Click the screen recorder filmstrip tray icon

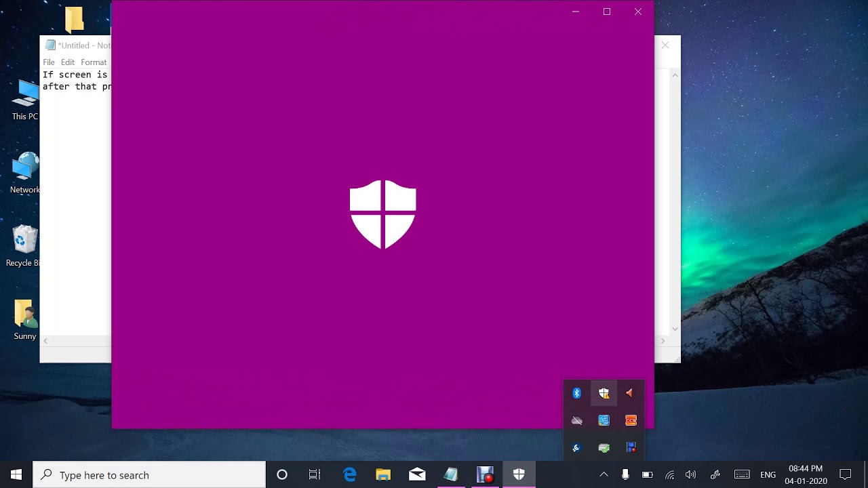point(631,447)
